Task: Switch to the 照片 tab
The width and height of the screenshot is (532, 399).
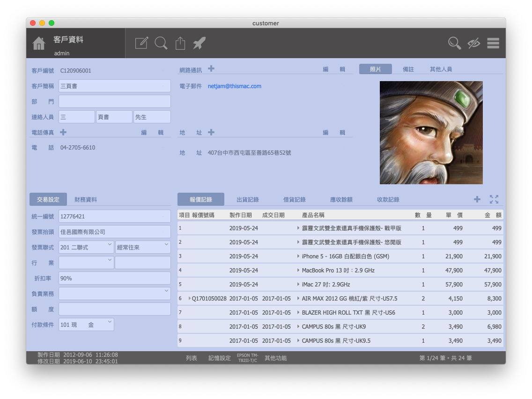Action: coord(375,69)
